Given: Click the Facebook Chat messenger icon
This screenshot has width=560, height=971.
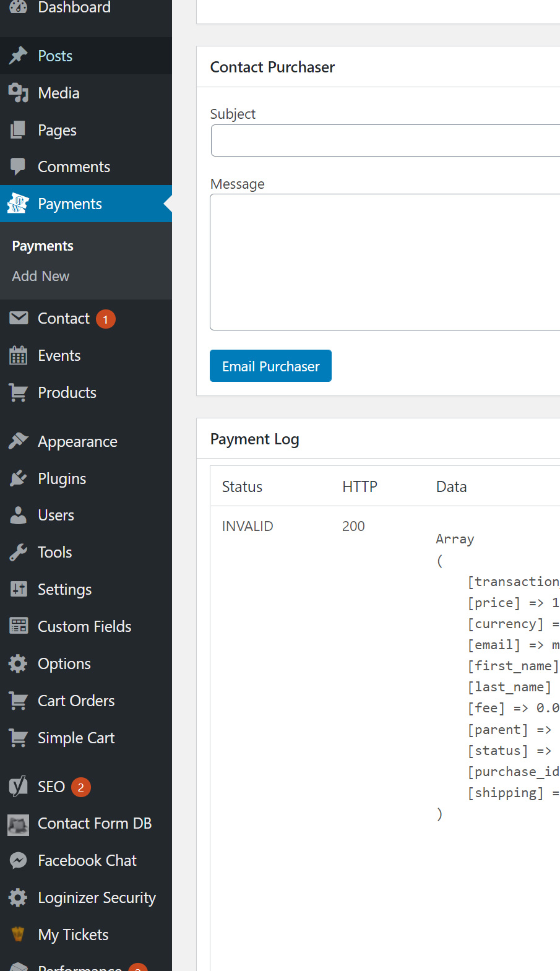Looking at the screenshot, I should point(18,860).
